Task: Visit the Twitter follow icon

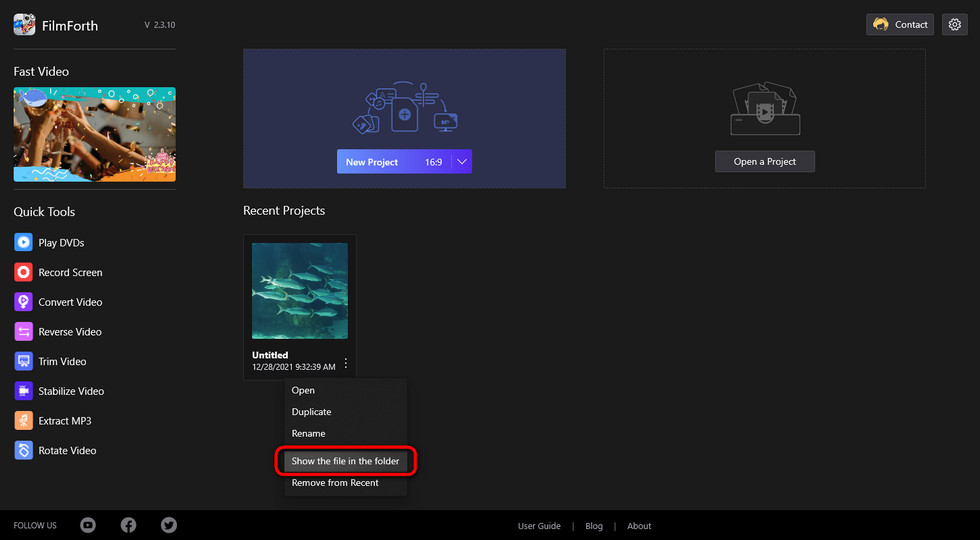Action: point(169,526)
